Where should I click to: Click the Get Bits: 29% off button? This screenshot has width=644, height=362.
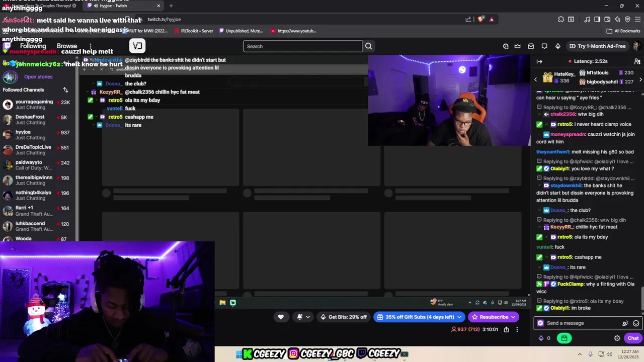(343, 317)
